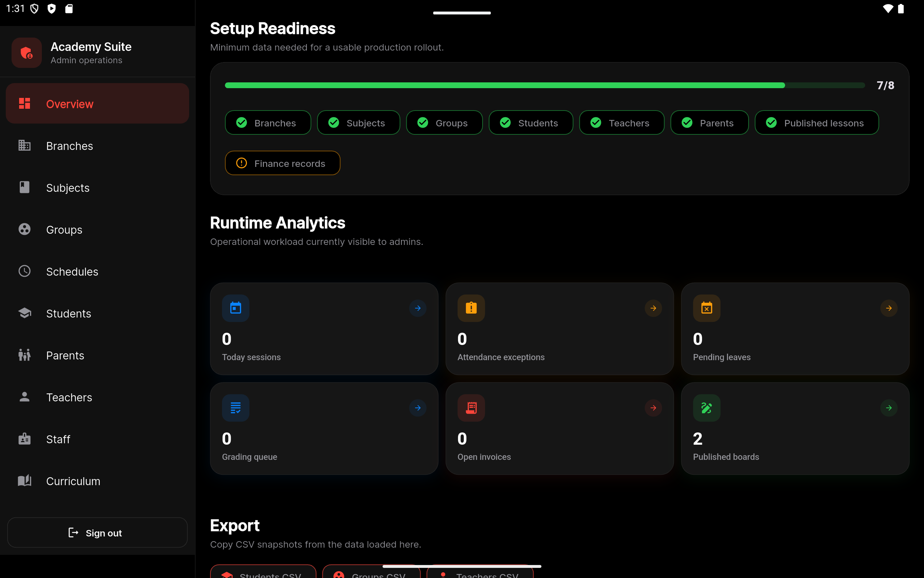Click the Today sessions calendar icon
This screenshot has width=924, height=578.
pos(236,308)
